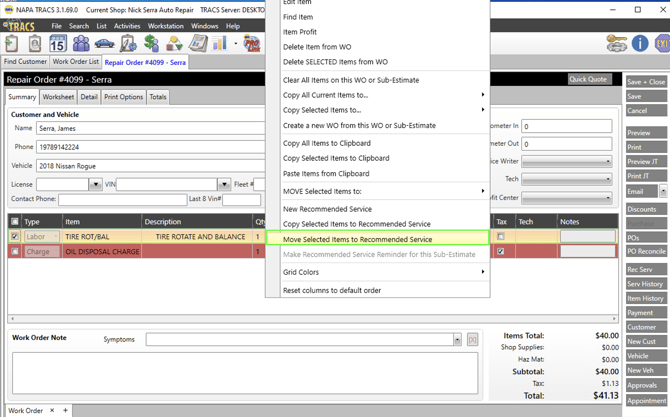This screenshot has width=670, height=417.
Task: Add a new bottom tab with plus
Action: [65, 410]
